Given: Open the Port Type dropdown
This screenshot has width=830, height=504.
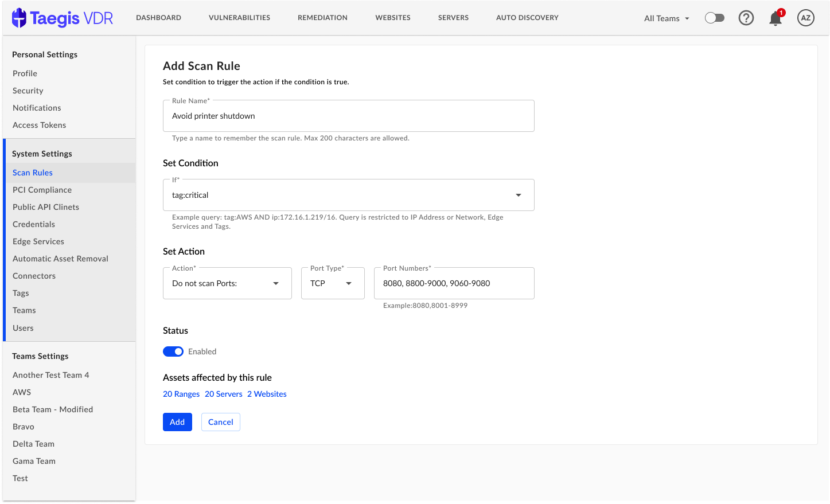Looking at the screenshot, I should (333, 283).
